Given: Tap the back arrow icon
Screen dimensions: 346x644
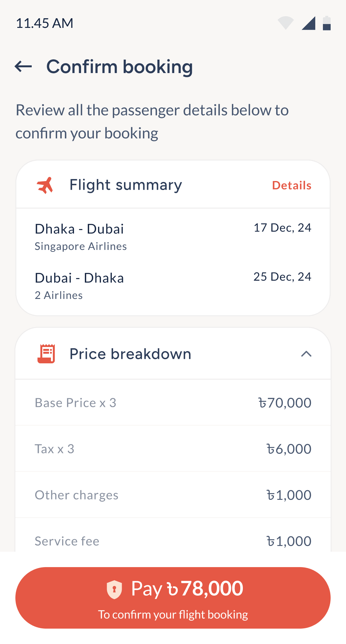Looking at the screenshot, I should [23, 67].
